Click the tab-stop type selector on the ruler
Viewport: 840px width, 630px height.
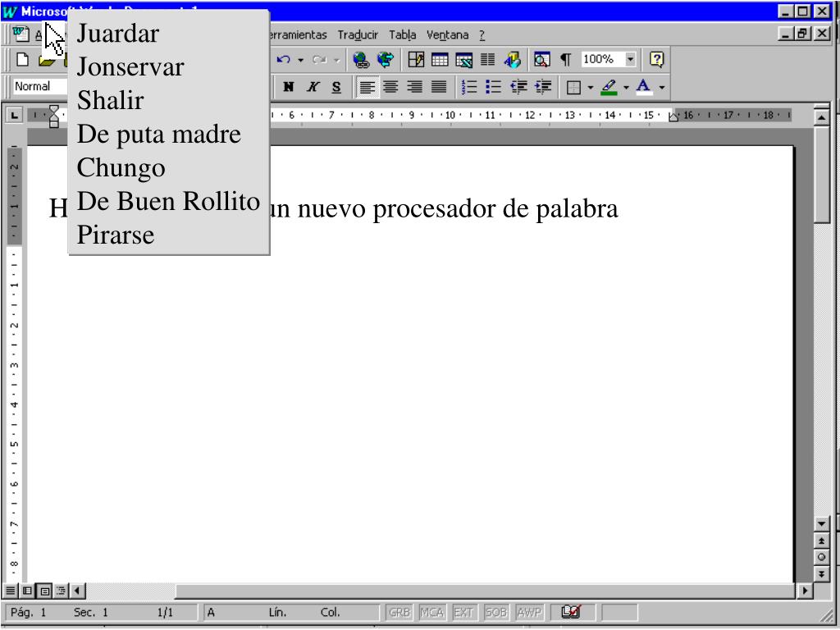pyautogui.click(x=14, y=115)
